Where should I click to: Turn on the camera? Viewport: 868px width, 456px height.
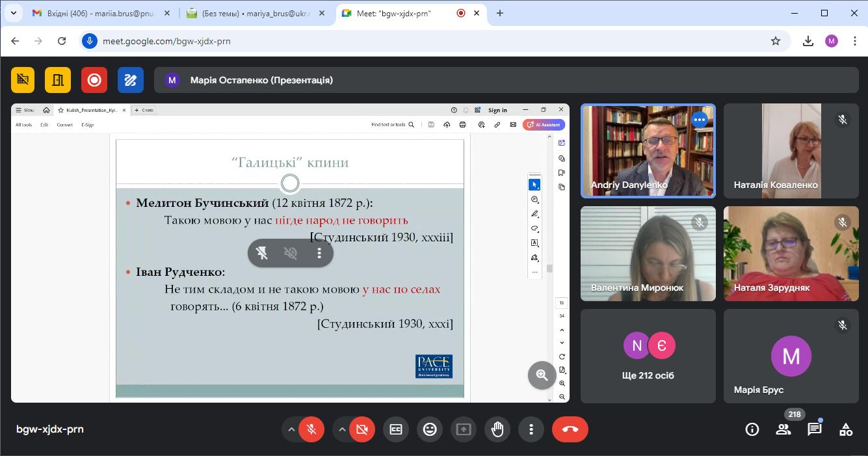362,429
